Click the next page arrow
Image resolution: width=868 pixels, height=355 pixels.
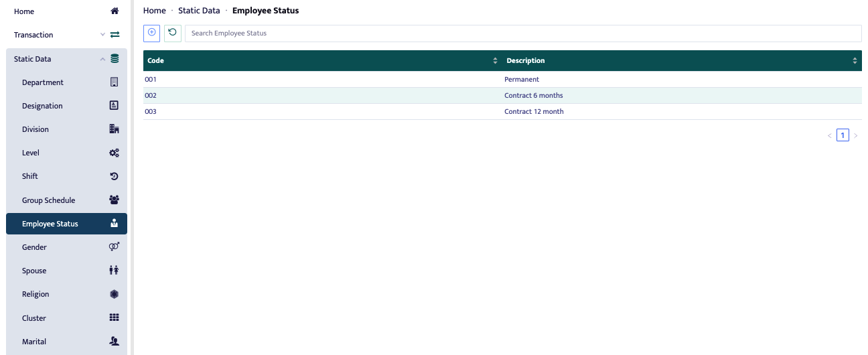855,135
